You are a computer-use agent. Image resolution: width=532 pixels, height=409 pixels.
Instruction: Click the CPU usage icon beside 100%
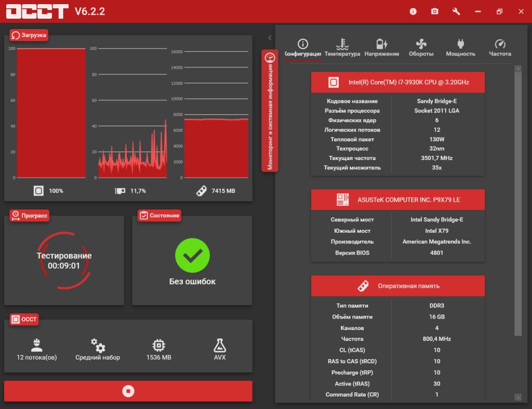tap(38, 191)
